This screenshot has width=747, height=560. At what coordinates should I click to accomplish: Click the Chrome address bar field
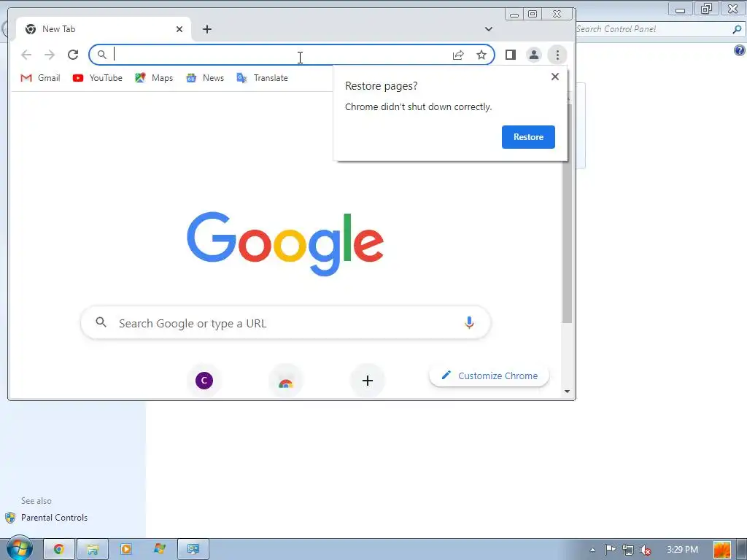point(292,55)
